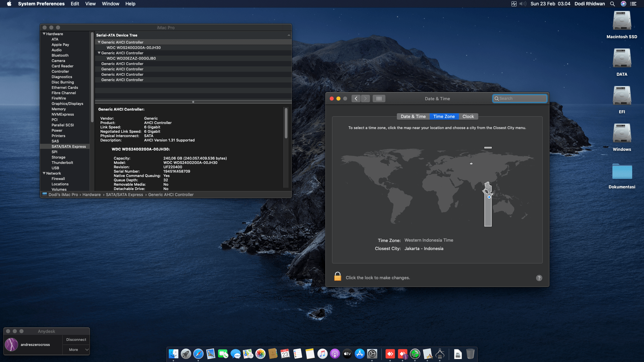Screen dimensions: 644x362
Task: Open Spotlight search in menu bar
Action: tap(612, 4)
